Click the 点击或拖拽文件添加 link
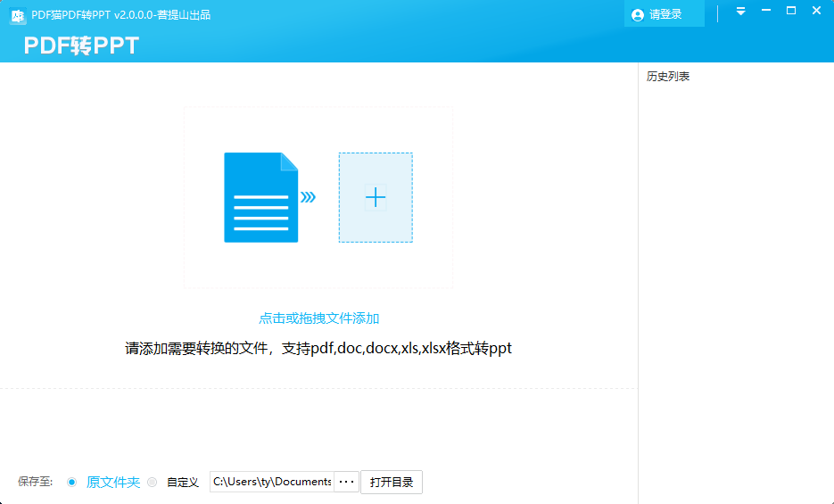 tap(319, 318)
